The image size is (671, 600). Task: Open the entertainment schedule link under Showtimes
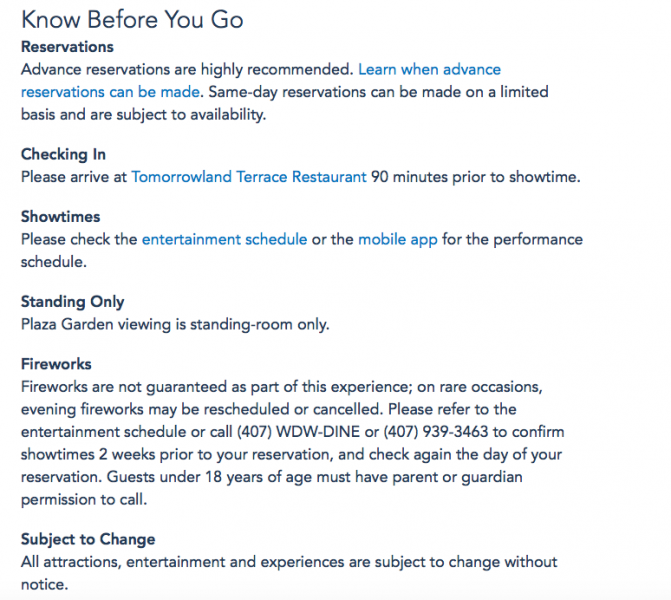220,240
